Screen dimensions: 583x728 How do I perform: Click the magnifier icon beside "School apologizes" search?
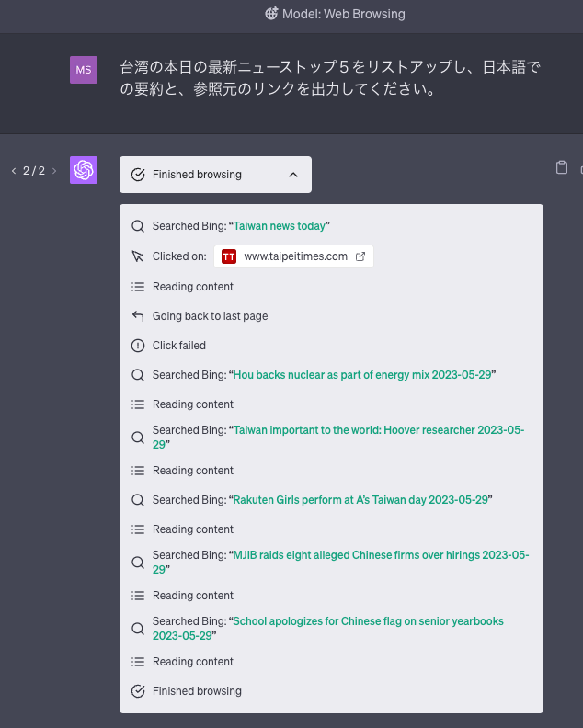pos(138,629)
